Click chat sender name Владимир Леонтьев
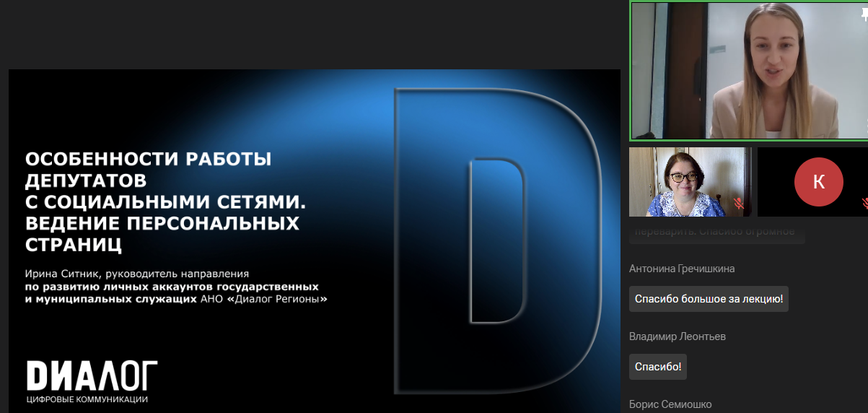868x413 pixels. 678,336
